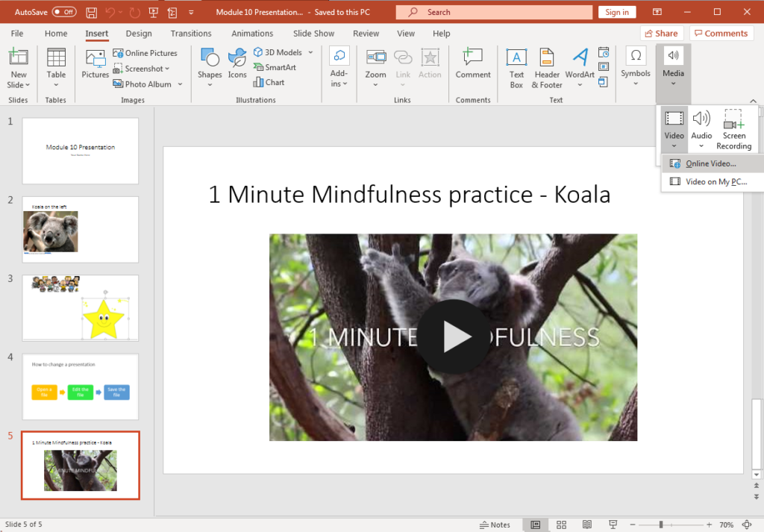Adjust the zoom slider
This screenshot has height=532, width=764.
(x=660, y=524)
